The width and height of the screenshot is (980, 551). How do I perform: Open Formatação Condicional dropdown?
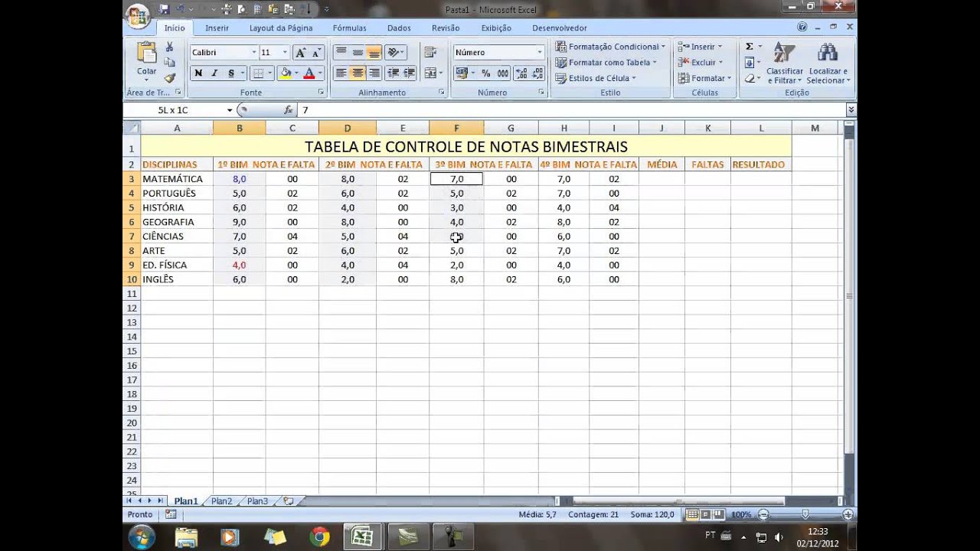coord(610,47)
